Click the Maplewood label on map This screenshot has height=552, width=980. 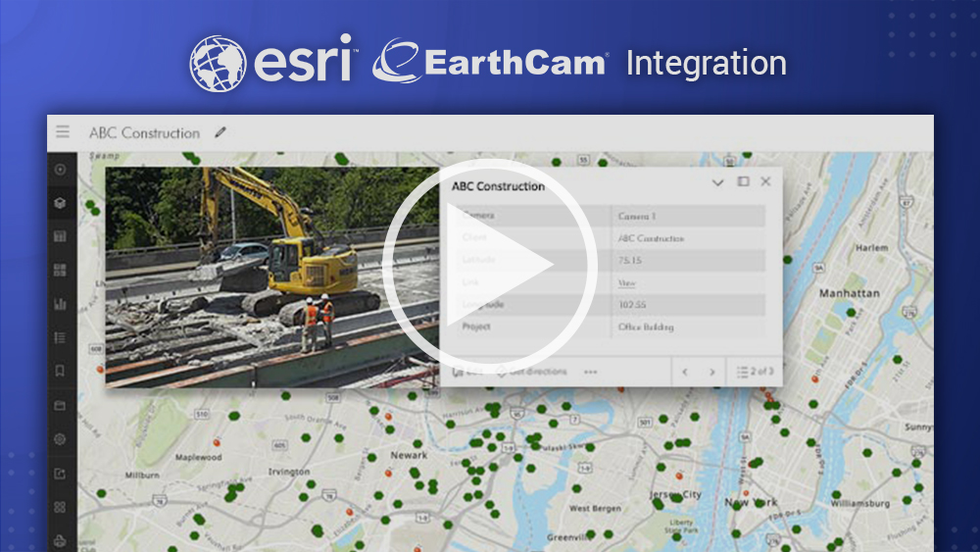[x=198, y=457]
